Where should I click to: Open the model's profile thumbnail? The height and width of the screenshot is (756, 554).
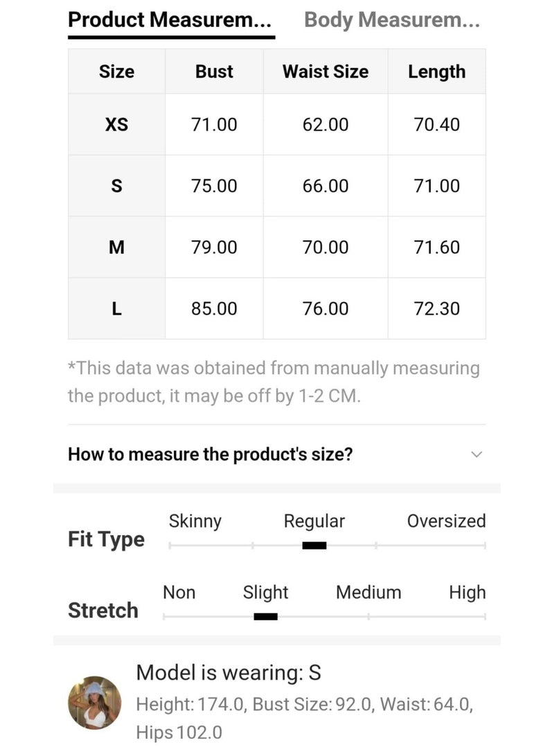tap(94, 703)
